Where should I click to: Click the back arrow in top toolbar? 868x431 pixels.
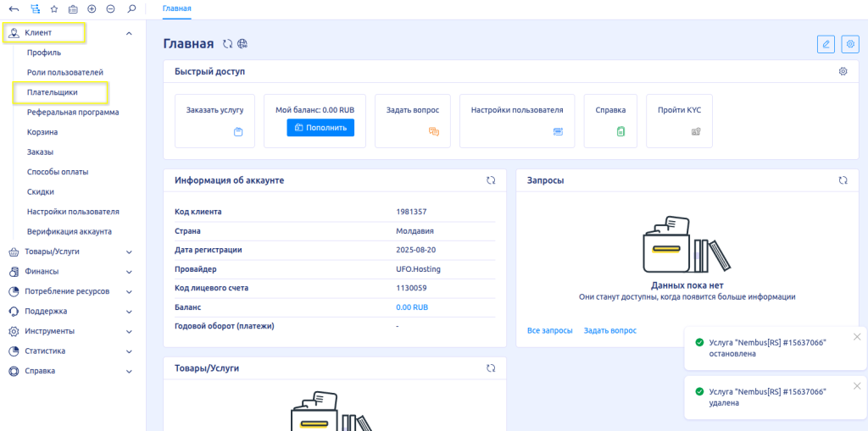coord(14,8)
